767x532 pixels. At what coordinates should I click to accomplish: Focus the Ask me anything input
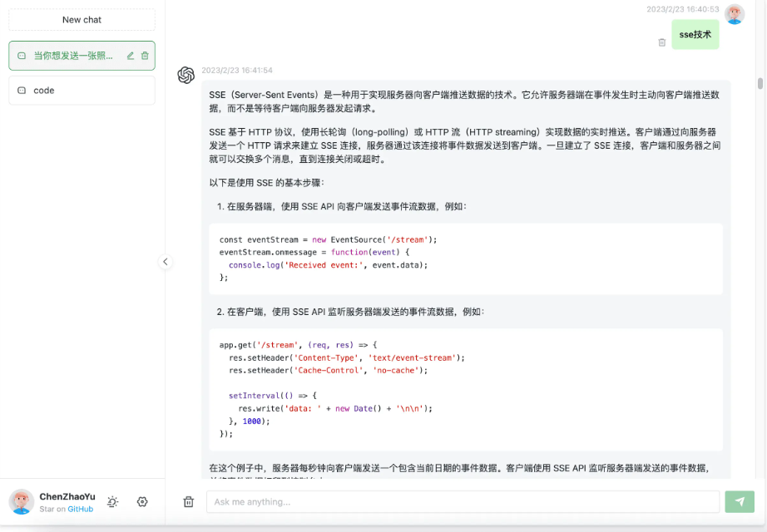pos(463,502)
